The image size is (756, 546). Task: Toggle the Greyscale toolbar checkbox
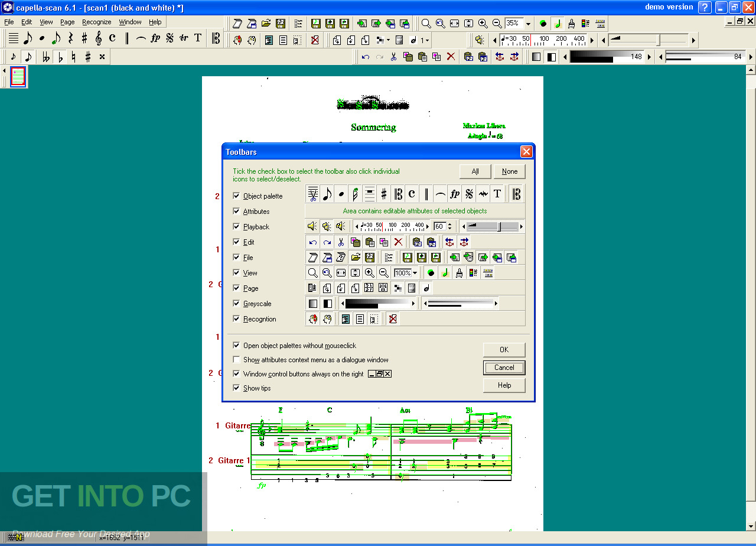(237, 303)
